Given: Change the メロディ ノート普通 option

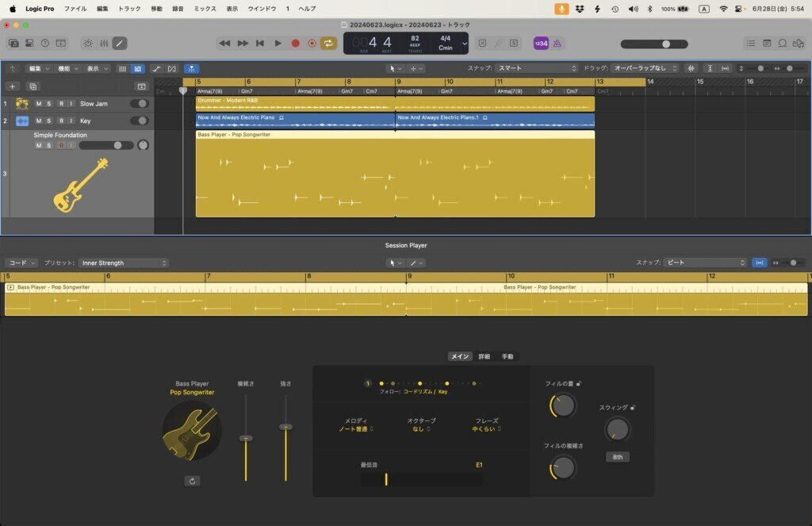Looking at the screenshot, I should (x=356, y=429).
